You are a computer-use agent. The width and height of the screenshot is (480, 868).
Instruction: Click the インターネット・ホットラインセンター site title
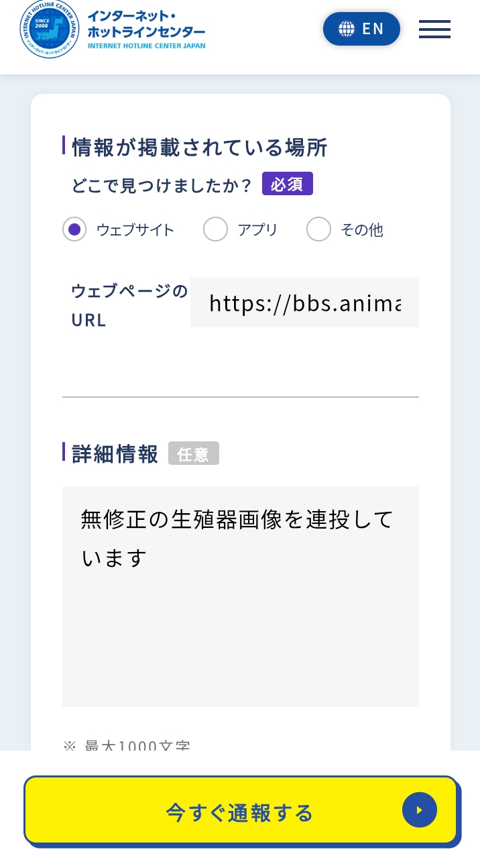click(x=146, y=25)
